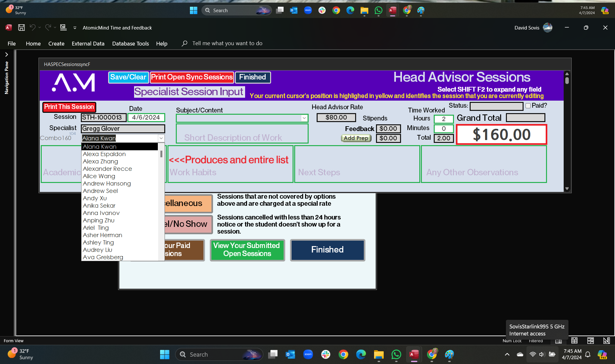Expand the Navigation Pane
This screenshot has height=364, width=615.
coord(6,54)
